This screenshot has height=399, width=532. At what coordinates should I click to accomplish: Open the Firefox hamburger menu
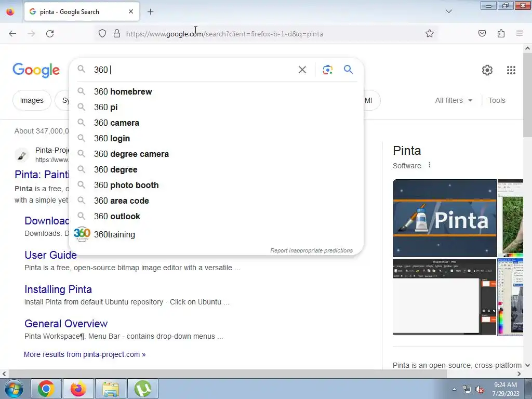click(520, 34)
